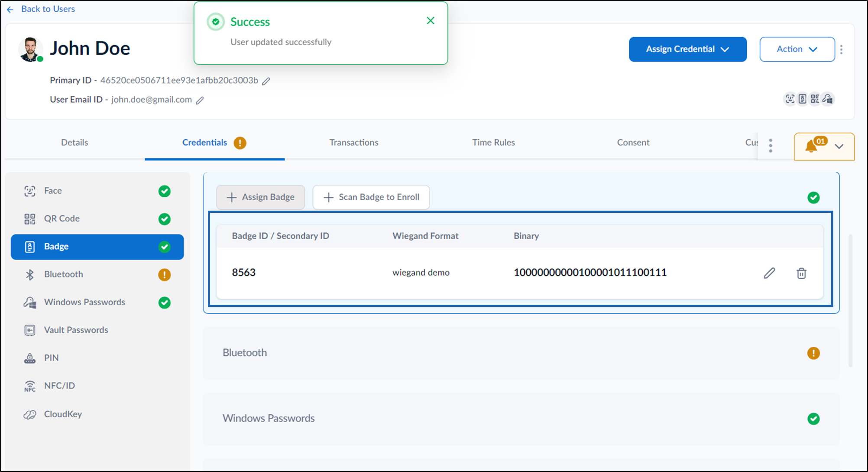868x472 pixels.
Task: Click the binary value 10000000000100001011100111
Action: (590, 273)
